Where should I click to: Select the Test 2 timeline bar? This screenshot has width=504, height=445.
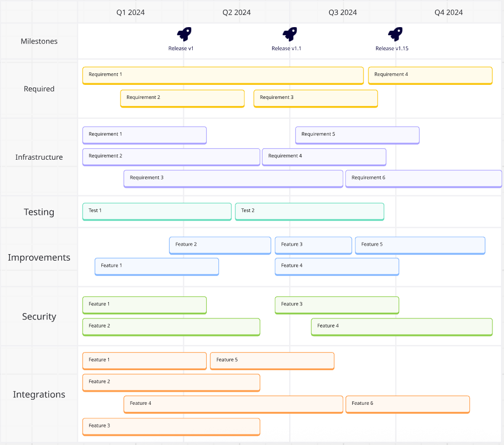pos(309,211)
